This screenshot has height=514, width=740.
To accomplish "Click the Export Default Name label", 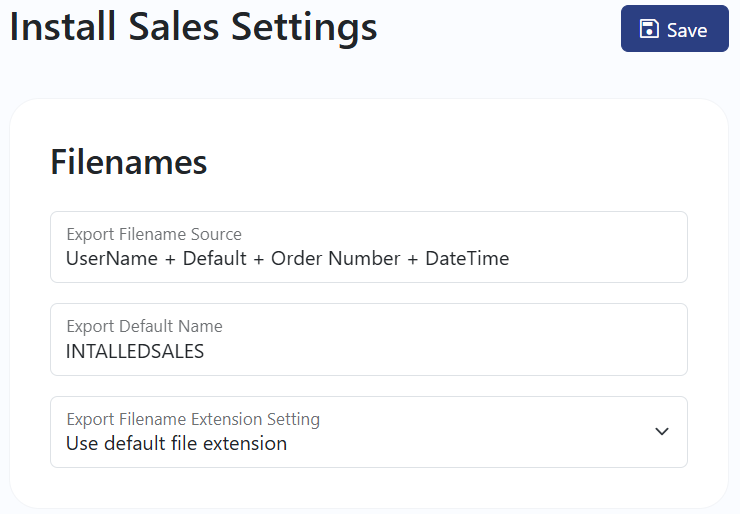I will pos(144,326).
